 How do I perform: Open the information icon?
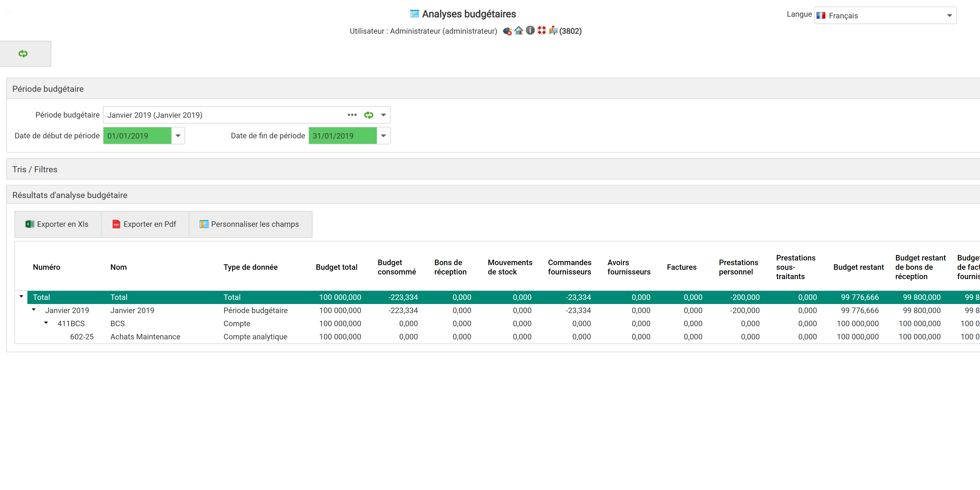(x=530, y=30)
